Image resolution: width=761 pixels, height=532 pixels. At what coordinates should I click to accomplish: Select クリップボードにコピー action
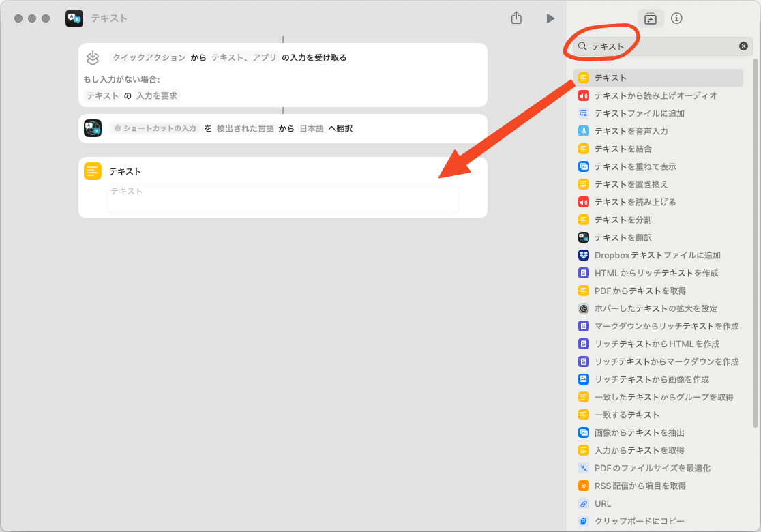click(x=657, y=521)
